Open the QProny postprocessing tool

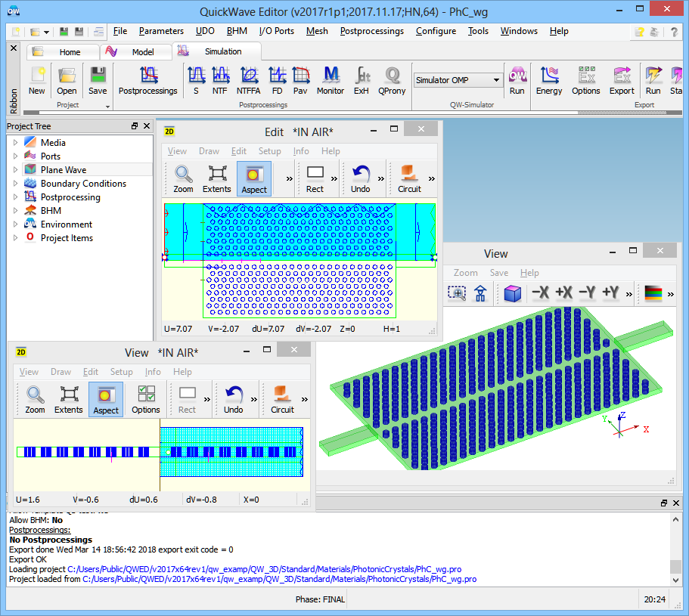tap(392, 80)
